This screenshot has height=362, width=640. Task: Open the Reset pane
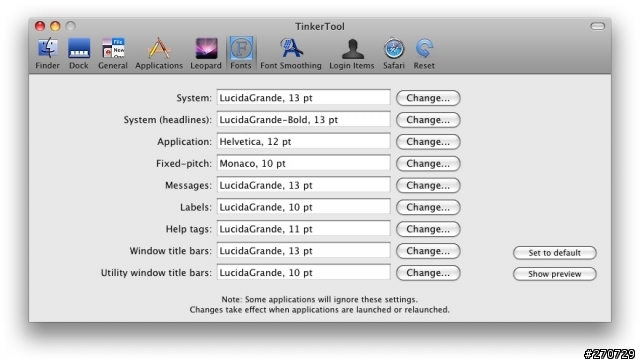(424, 53)
